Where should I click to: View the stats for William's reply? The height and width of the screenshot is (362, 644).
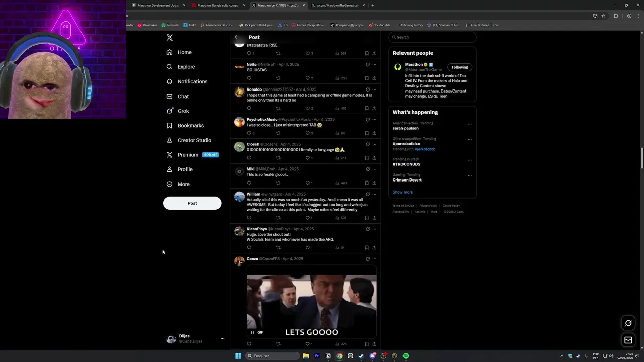340,218
